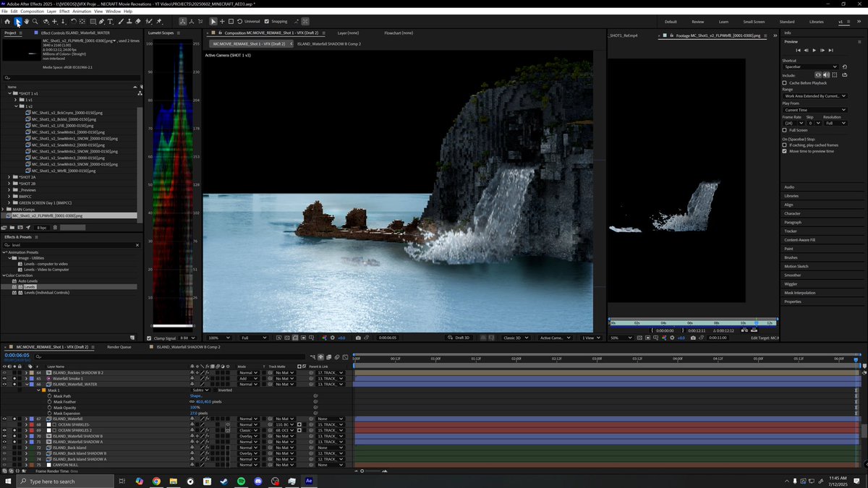This screenshot has height=488, width=868.
Task: Open the composition resolution Full dropdown
Action: point(254,338)
